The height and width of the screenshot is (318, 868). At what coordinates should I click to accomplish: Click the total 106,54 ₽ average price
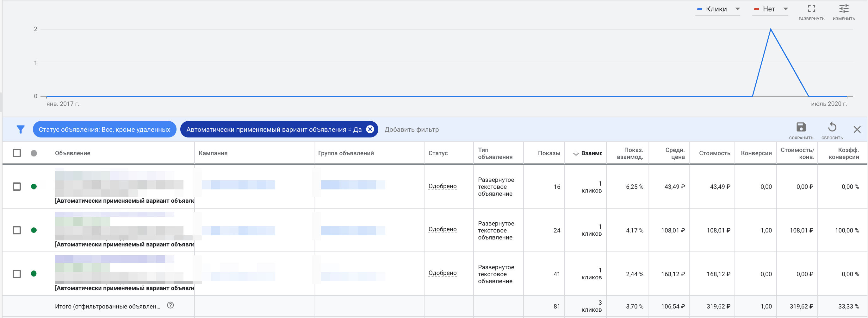pyautogui.click(x=673, y=307)
